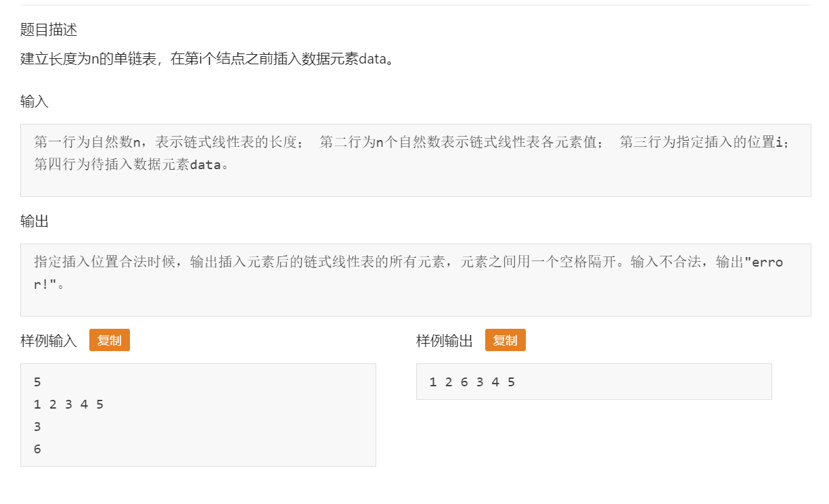Viewport: 829px width, 504px height.
Task: Click the value 3 in sample input
Action: coord(37,426)
